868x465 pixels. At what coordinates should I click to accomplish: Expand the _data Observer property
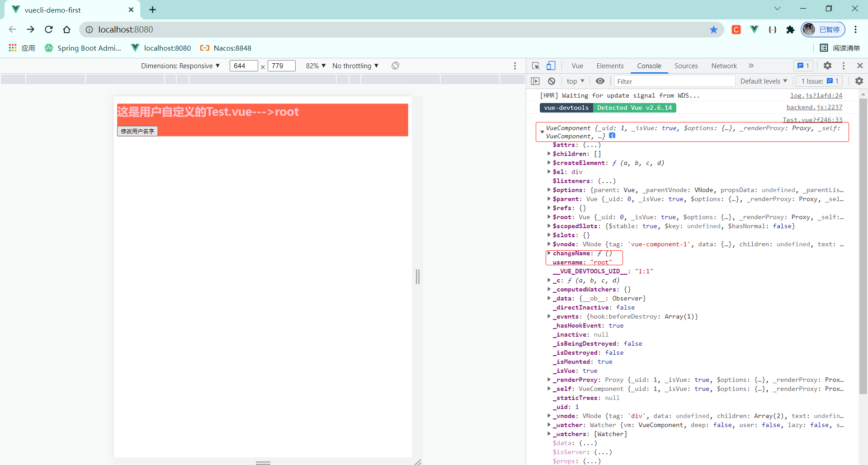point(549,298)
